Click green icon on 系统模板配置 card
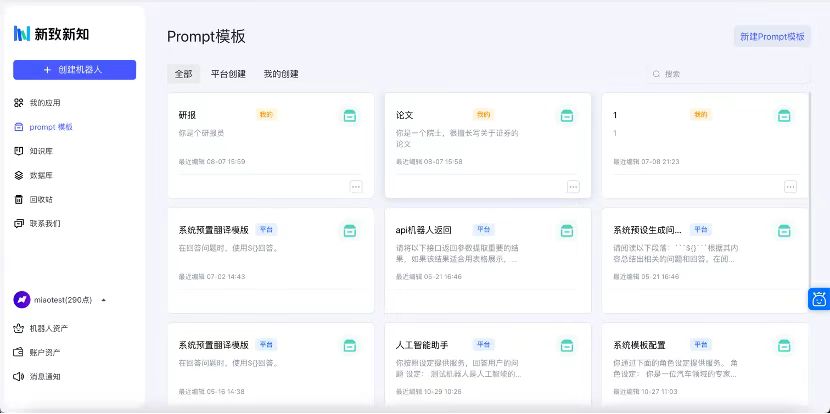The image size is (830, 414). (784, 346)
